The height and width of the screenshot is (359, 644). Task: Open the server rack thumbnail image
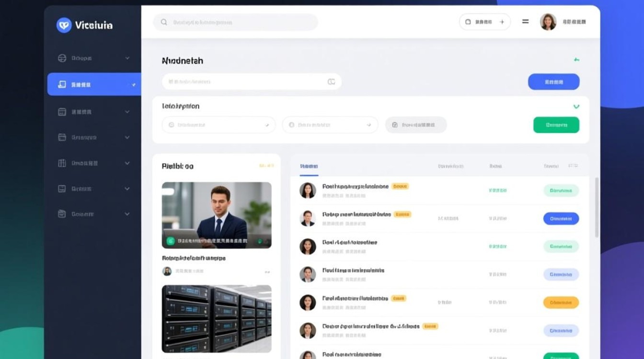(217, 318)
